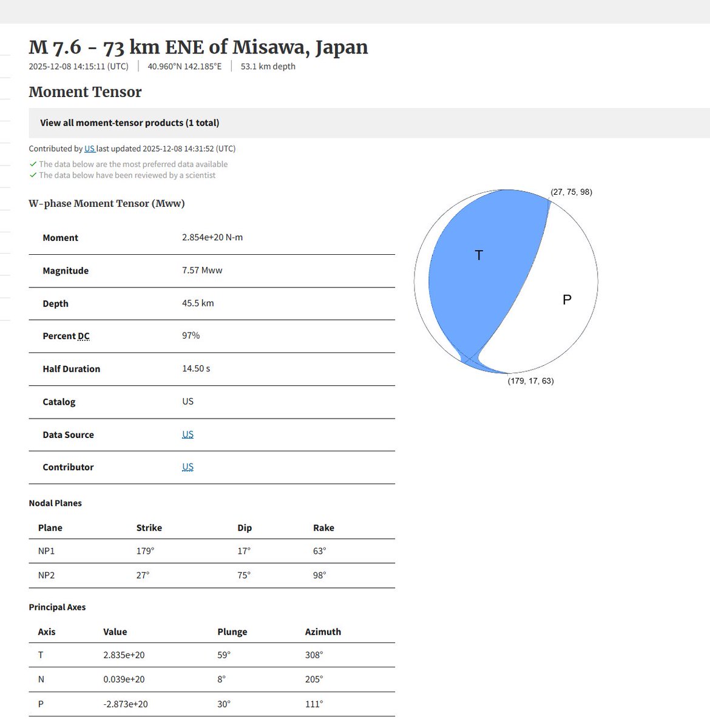Open the US link in Contributor row

188,467
